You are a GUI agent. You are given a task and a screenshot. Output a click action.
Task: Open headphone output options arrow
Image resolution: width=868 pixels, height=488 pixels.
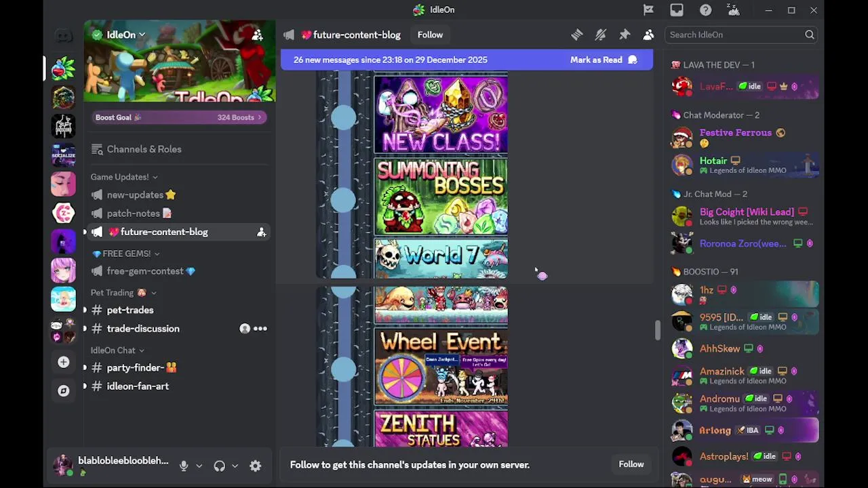235,466
